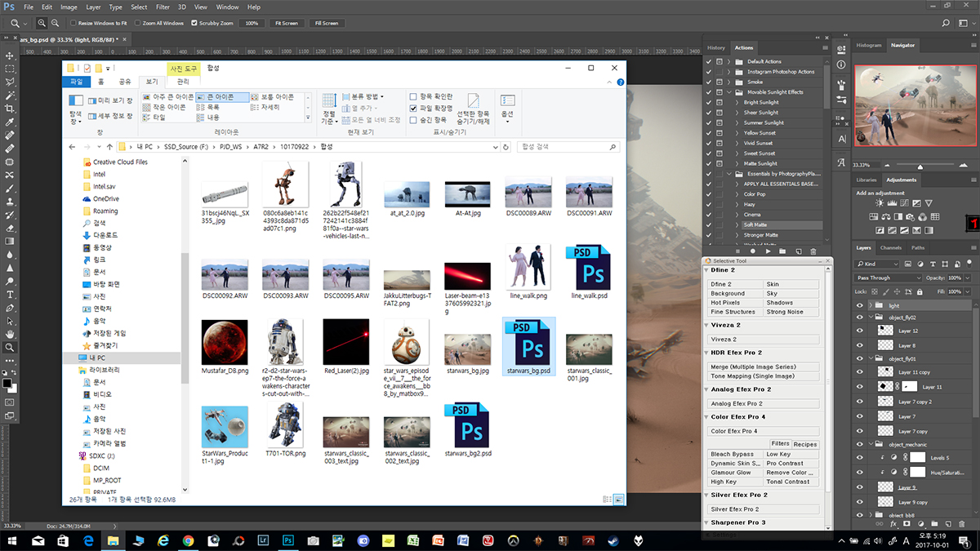Screen dimensions: 980x551
Task: Click the Fit Screen button
Action: pyautogui.click(x=286, y=23)
